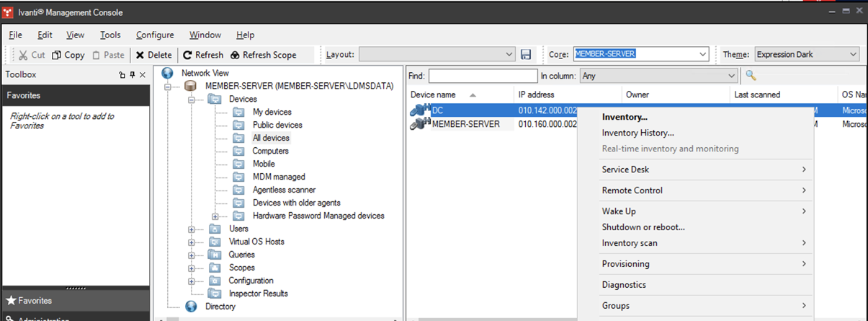This screenshot has width=868, height=321.
Task: Click the Cut toolbar icon
Action: tap(24, 55)
